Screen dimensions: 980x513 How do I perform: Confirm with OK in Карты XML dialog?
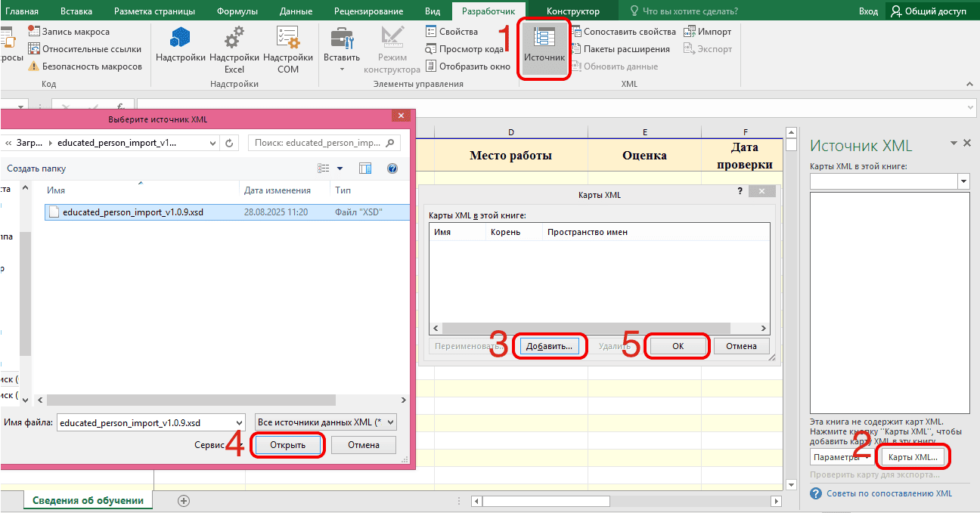point(678,346)
